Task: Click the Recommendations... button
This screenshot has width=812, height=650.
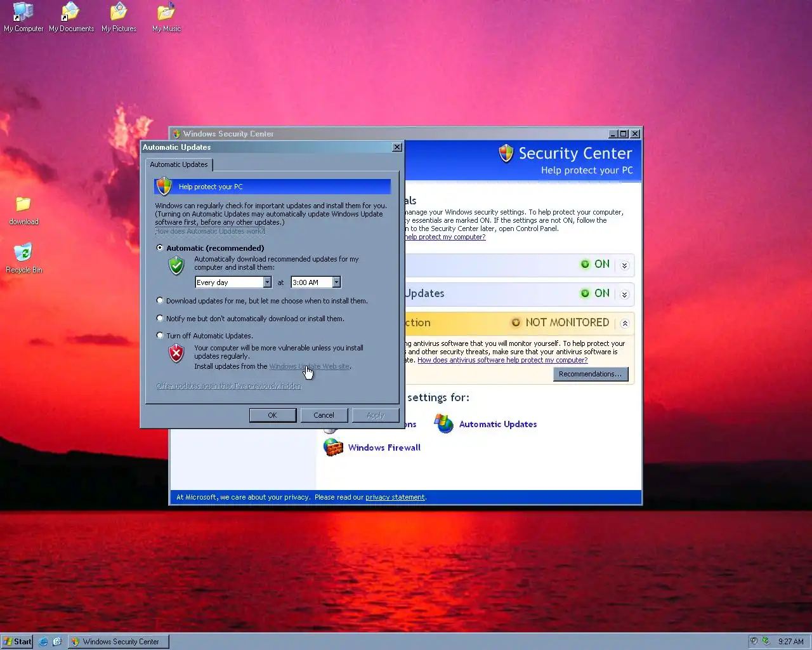Action: (x=591, y=374)
